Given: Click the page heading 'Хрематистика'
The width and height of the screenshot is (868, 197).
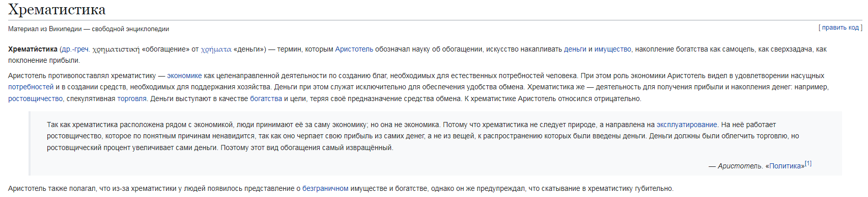Looking at the screenshot, I should click(x=57, y=9).
